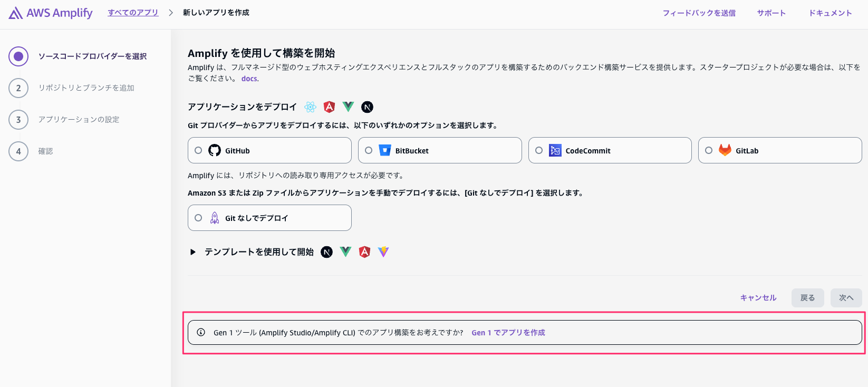Click the GitHub octocat icon
Viewport: 868px width, 387px height.
tap(215, 150)
